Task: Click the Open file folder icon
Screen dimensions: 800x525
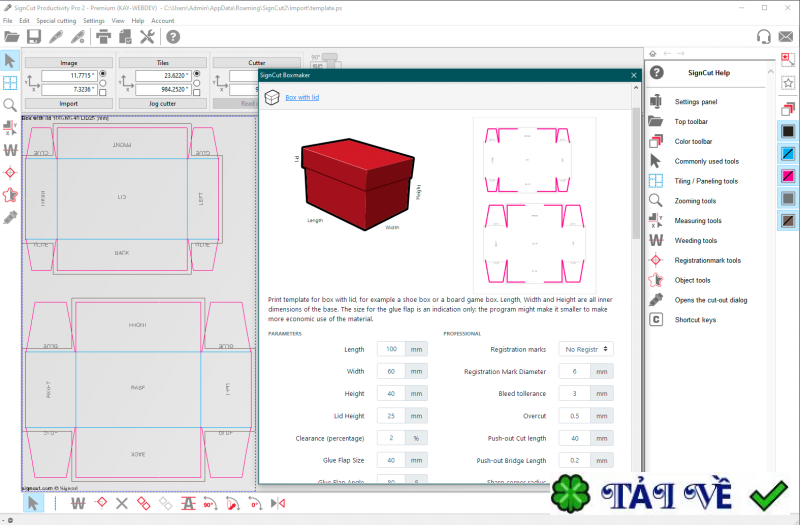Action: pyautogui.click(x=12, y=37)
